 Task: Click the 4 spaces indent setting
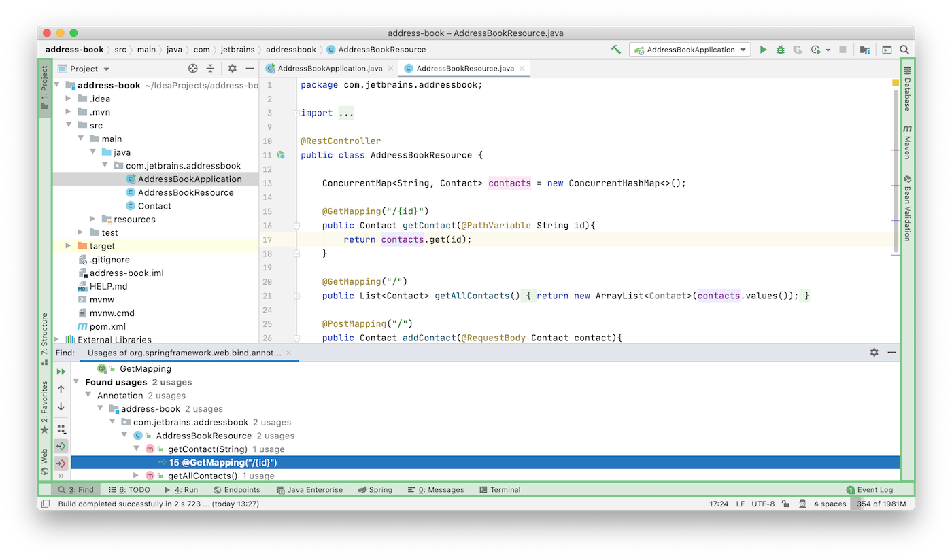(830, 504)
